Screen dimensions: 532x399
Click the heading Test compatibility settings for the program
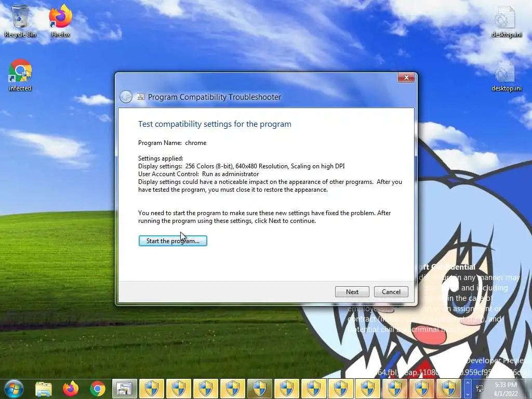pos(215,124)
